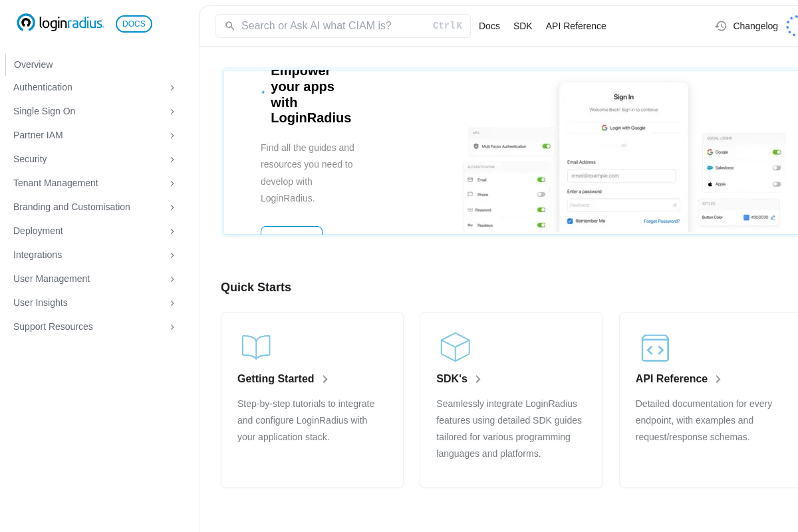
Task: Open the Docs tab in top navigation
Action: tap(489, 26)
